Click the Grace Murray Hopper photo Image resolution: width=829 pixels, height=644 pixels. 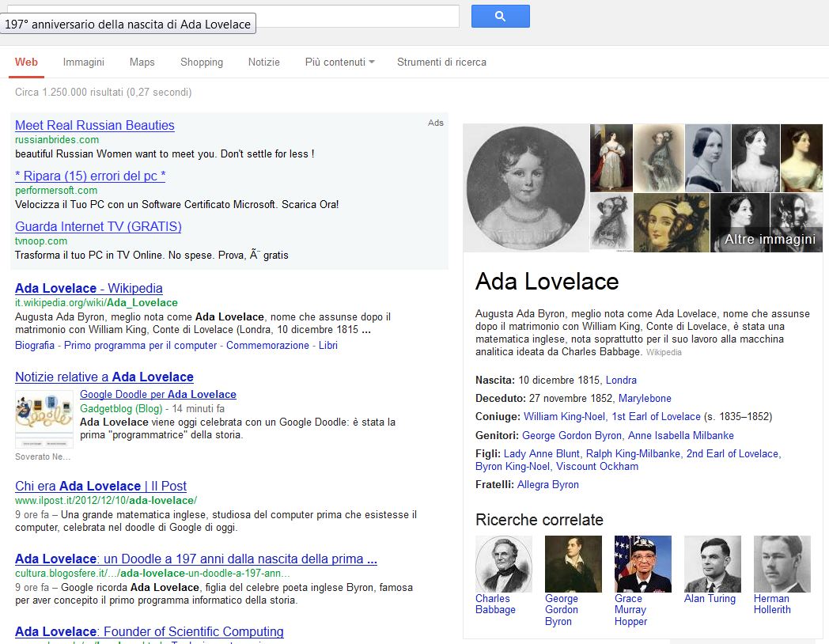(643, 563)
